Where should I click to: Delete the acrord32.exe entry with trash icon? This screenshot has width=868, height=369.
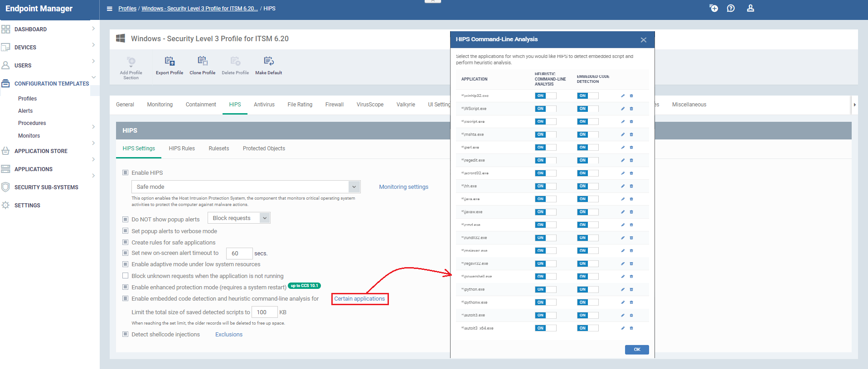pos(631,173)
